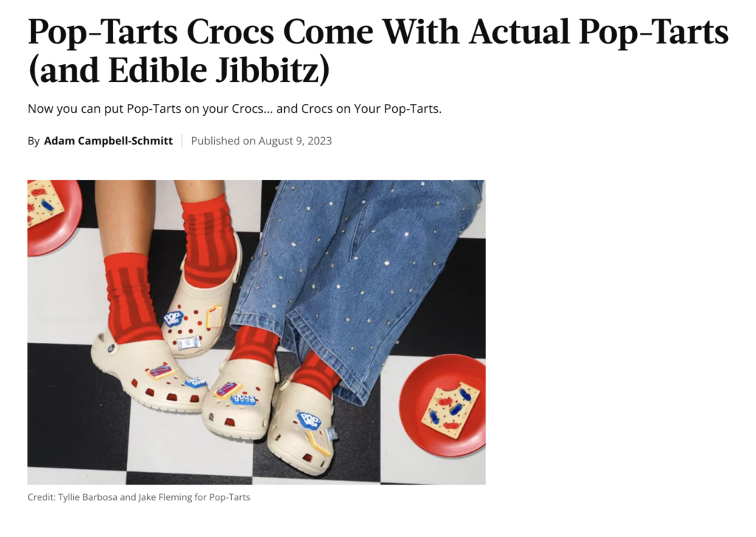The image size is (756, 537).
Task: Click the pastry-shaped Jibbitz on the left Croc
Action: point(160,373)
